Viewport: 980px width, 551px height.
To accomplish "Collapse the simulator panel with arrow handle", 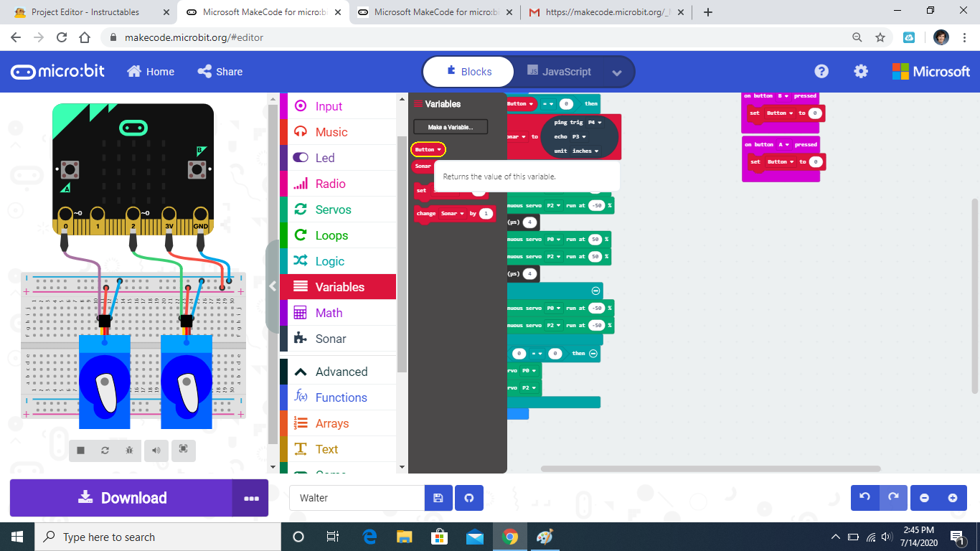I will pyautogui.click(x=273, y=286).
